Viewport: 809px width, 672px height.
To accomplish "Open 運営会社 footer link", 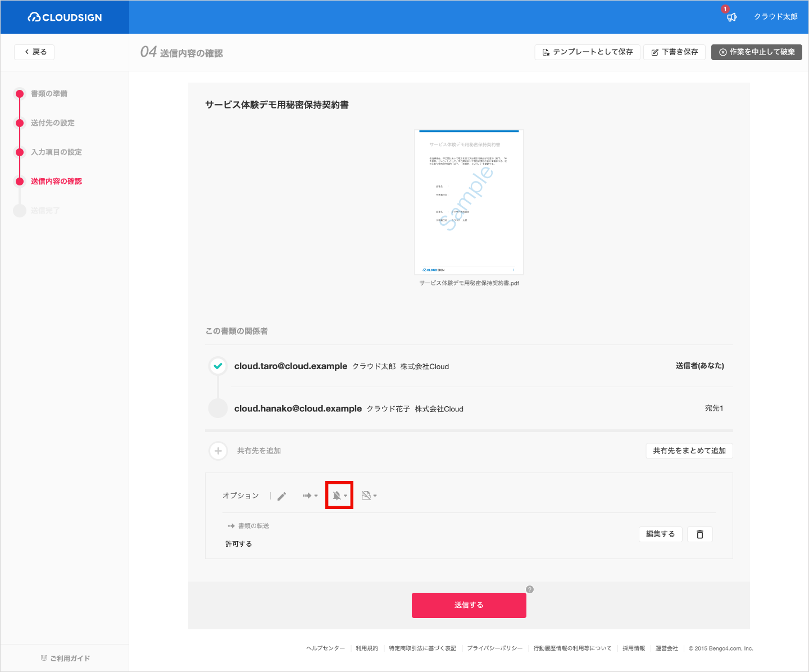I will [667, 648].
